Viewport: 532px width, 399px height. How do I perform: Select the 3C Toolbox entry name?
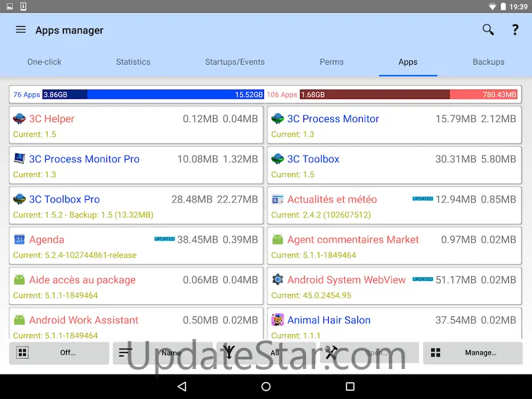point(313,159)
